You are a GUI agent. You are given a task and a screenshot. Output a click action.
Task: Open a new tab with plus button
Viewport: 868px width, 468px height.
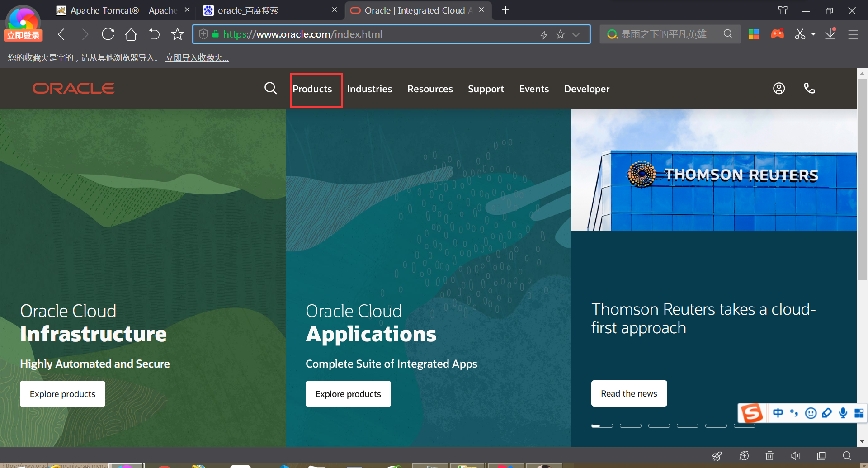click(506, 10)
